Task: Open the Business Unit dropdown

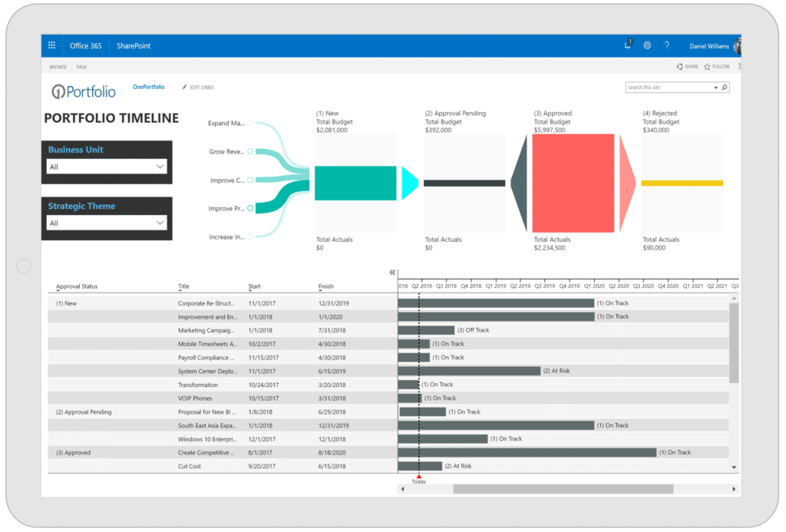Action: (x=106, y=167)
